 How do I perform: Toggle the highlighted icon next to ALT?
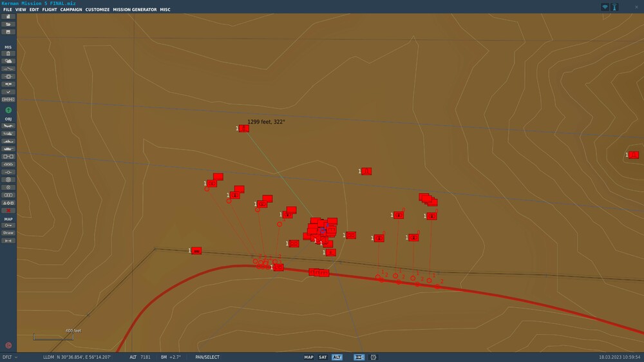(359, 357)
